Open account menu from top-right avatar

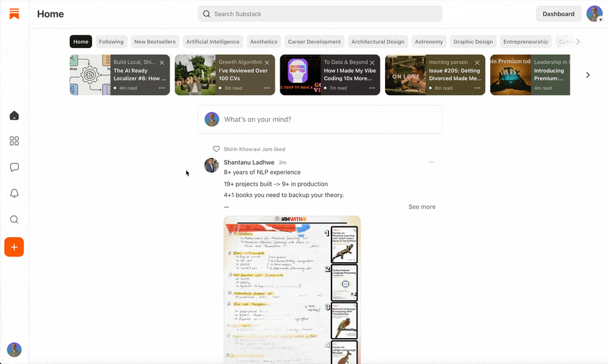coord(594,14)
